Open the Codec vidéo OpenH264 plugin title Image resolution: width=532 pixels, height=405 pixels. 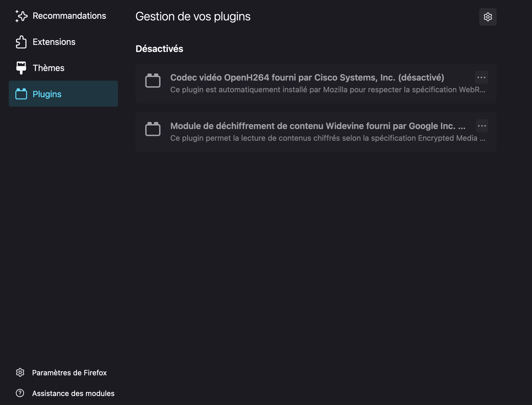(307, 78)
